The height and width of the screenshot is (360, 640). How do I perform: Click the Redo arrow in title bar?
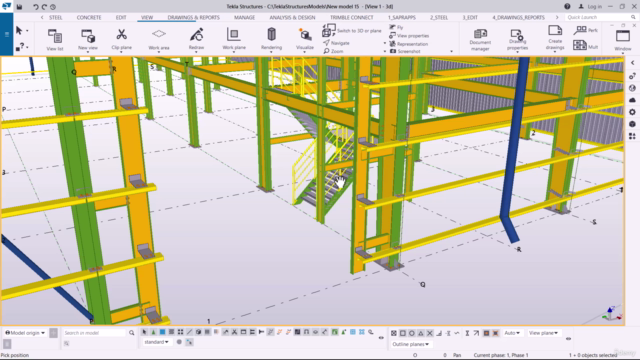(x=44, y=7)
